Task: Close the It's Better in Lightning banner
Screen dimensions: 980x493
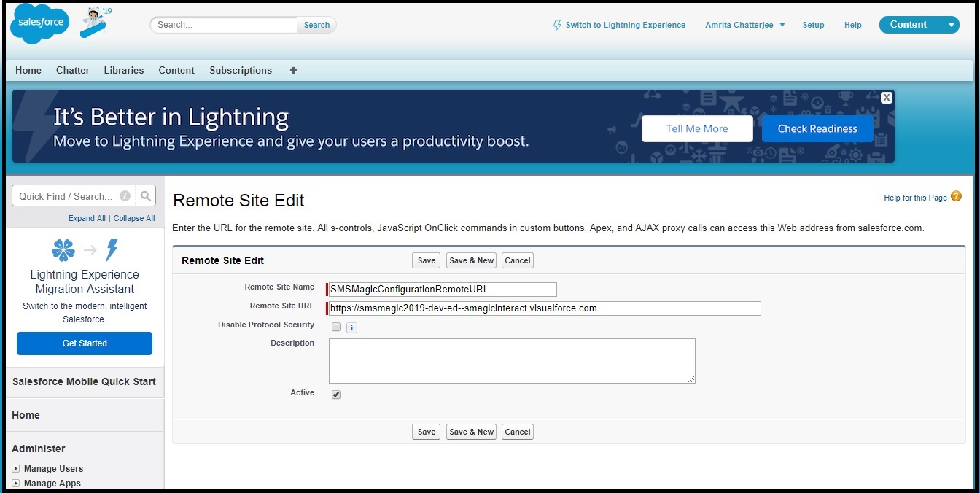Action: [886, 98]
